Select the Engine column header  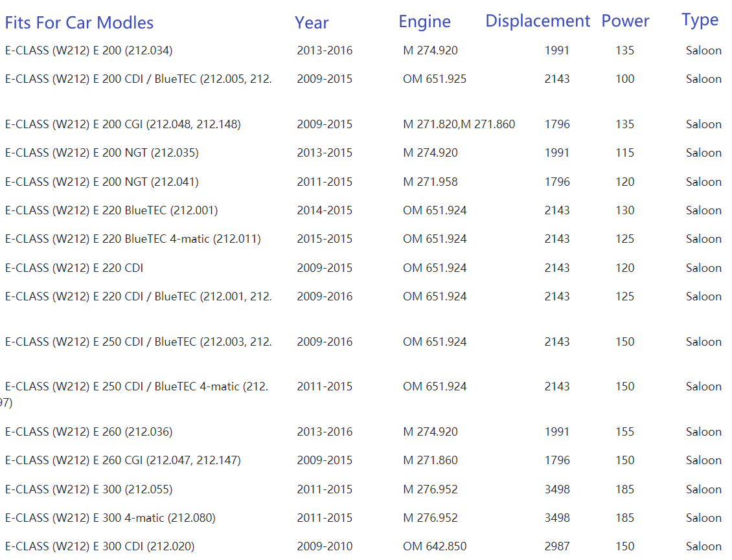click(424, 21)
